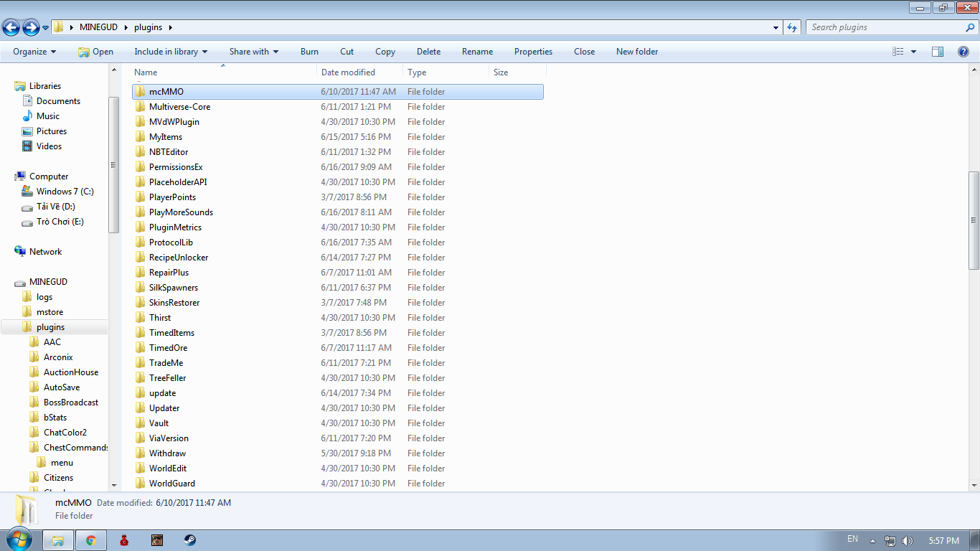The width and height of the screenshot is (980, 551).
Task: Go forward with the Forward arrow button
Action: point(31,28)
